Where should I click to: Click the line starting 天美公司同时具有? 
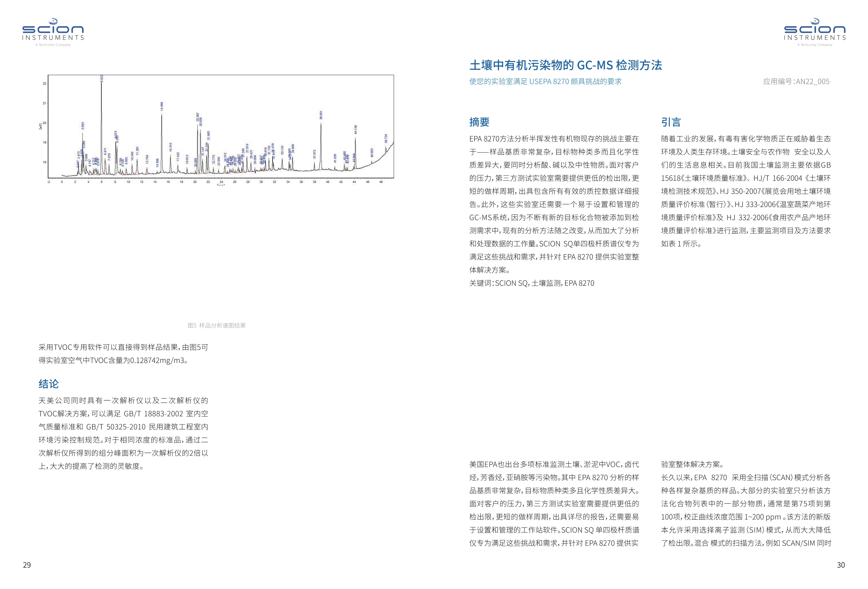coord(123,400)
